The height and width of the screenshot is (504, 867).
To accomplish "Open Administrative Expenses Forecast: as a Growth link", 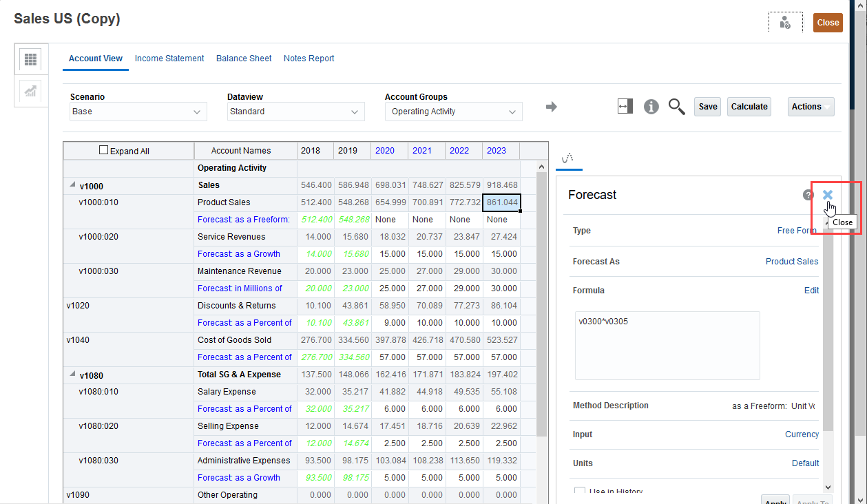I will point(238,478).
